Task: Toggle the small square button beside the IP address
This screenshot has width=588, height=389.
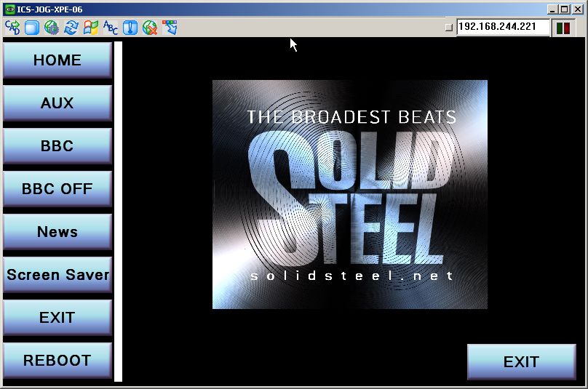Action: 448,28
